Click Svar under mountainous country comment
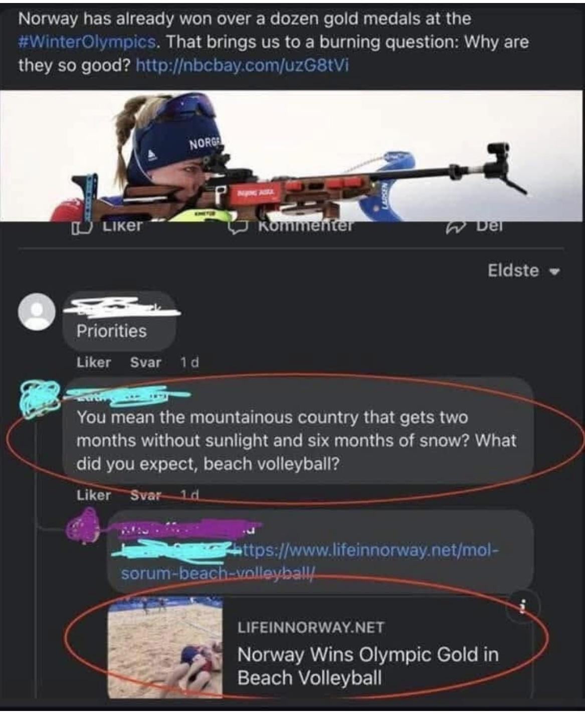Screen dimensions: 585x728 [x=145, y=495]
